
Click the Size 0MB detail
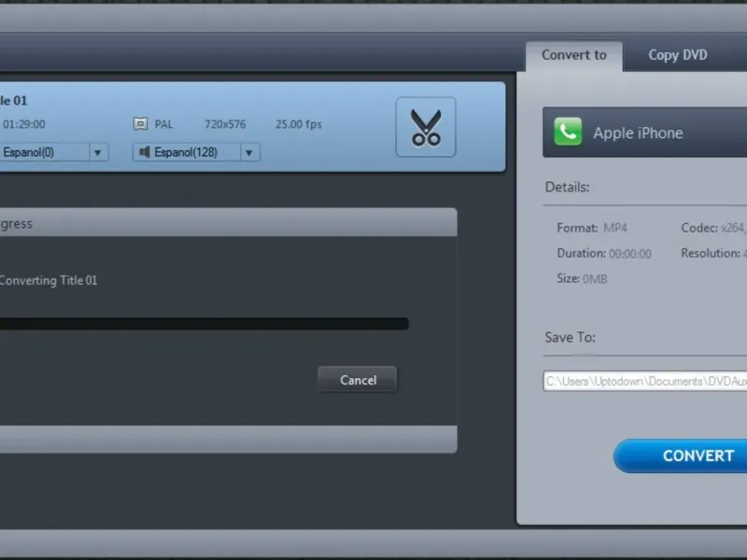(x=582, y=278)
